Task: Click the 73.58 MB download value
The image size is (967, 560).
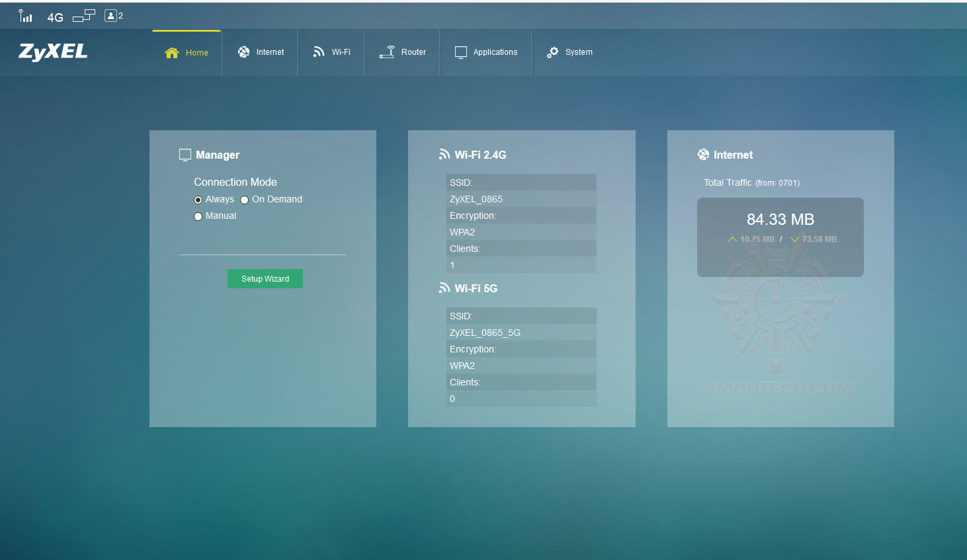Action: 820,239
